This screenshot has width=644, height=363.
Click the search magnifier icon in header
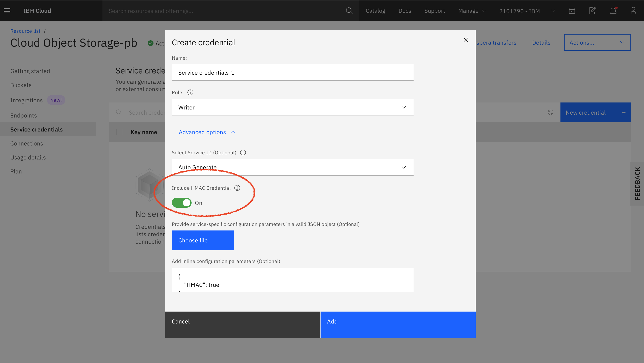pos(349,11)
